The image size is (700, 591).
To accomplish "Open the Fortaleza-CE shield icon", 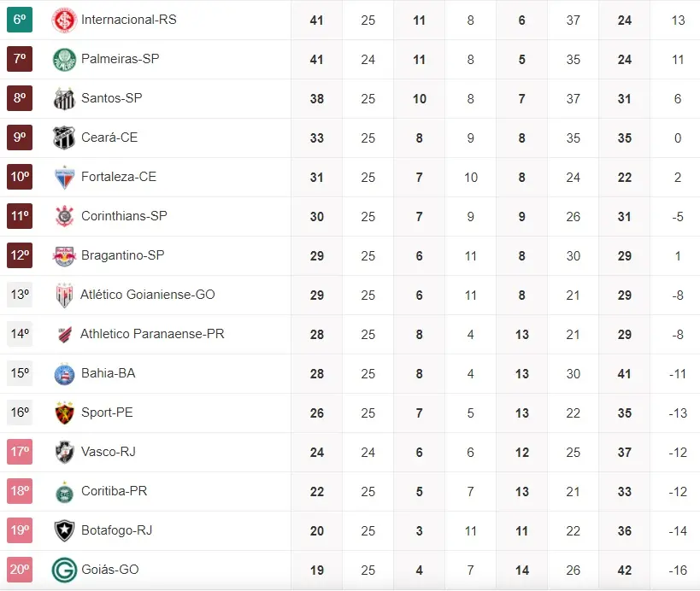I will [64, 177].
